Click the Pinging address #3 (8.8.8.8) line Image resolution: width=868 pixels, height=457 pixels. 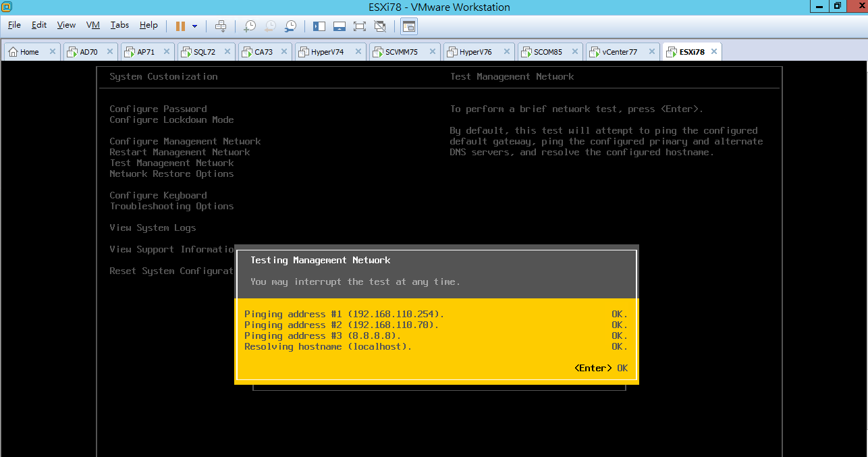(x=436, y=335)
